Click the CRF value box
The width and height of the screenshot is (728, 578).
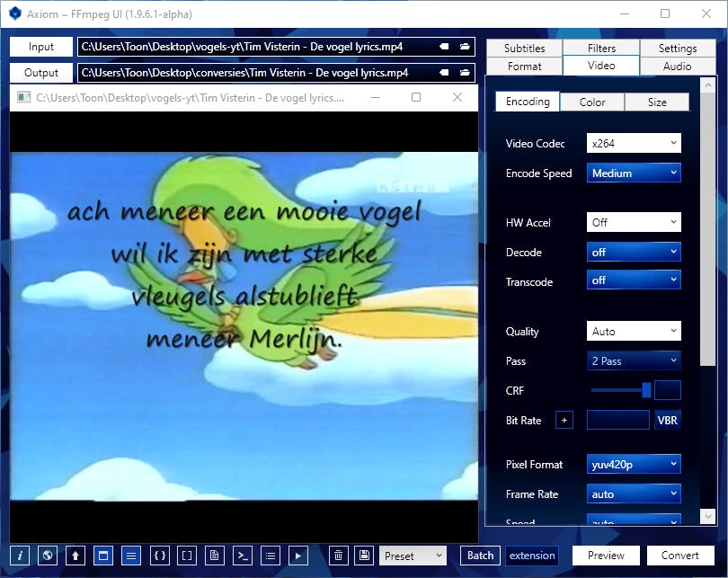click(667, 390)
